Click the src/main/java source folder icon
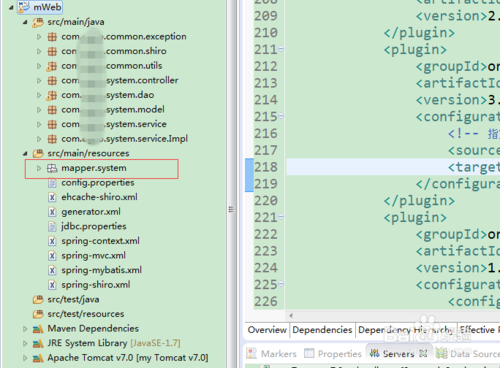 click(x=38, y=22)
